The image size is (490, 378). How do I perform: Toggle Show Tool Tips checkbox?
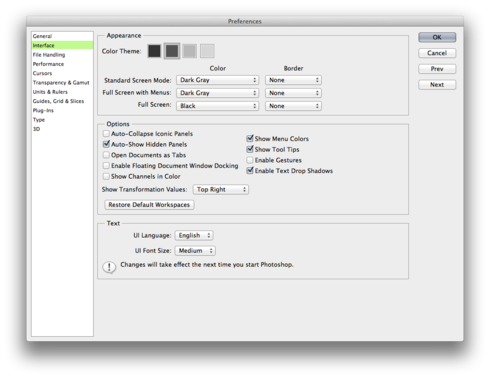(x=250, y=149)
